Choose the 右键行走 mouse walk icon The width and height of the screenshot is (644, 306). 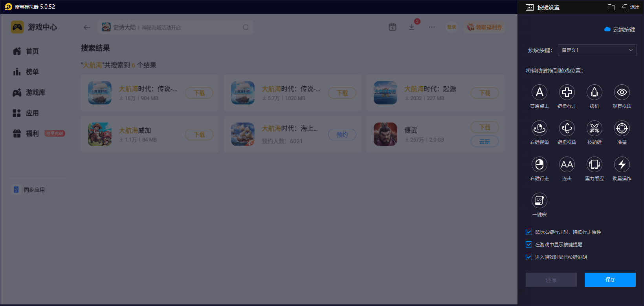539,164
